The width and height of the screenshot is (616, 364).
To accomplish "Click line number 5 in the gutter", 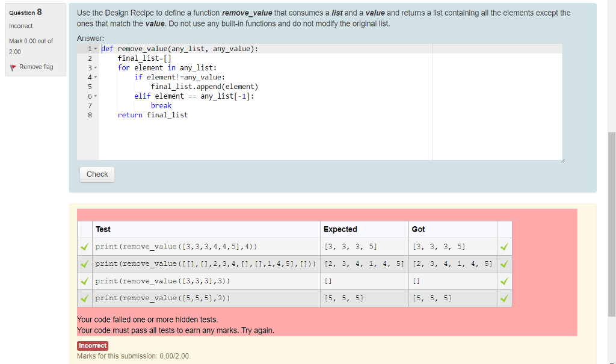I will [x=90, y=87].
